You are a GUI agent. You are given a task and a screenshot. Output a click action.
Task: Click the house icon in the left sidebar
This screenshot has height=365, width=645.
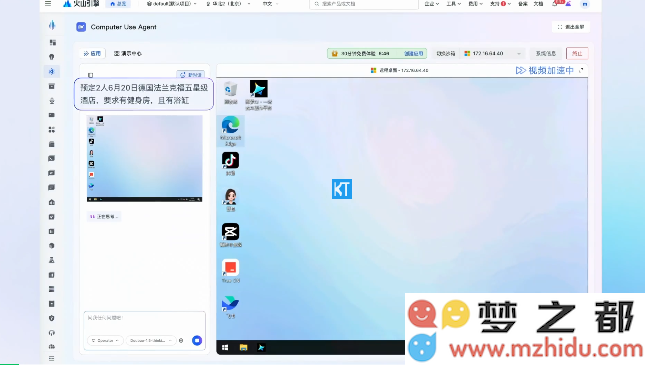52,202
